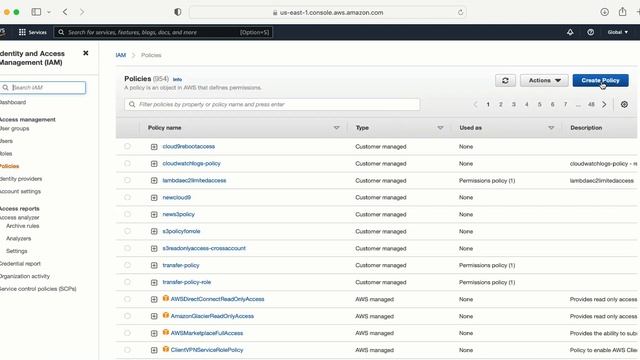Open the transfer-policy-role link
640x360 pixels.
(x=187, y=282)
